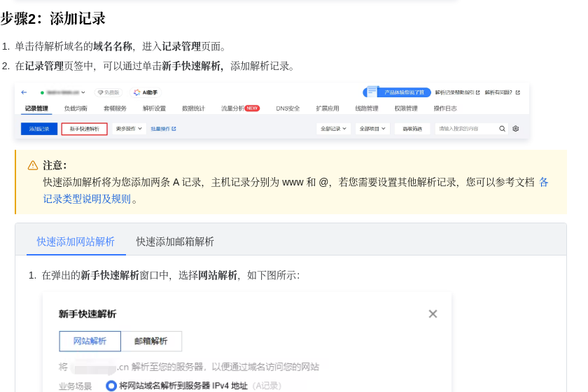Click the back arrow icon in console

[24, 92]
